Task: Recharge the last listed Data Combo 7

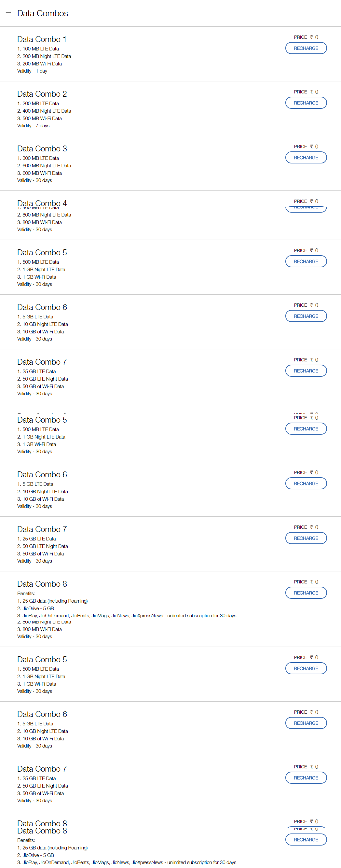Action: pos(306,778)
